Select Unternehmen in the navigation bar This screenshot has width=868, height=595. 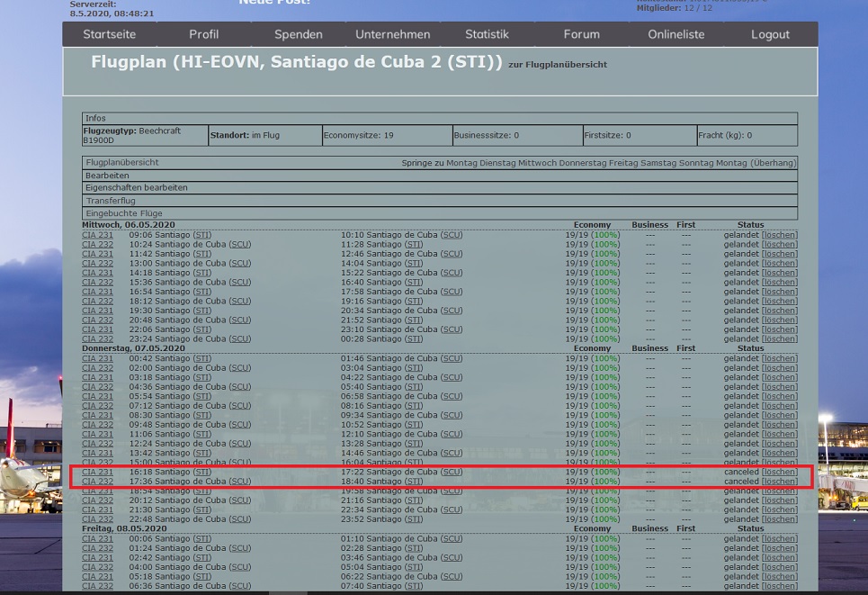[393, 34]
